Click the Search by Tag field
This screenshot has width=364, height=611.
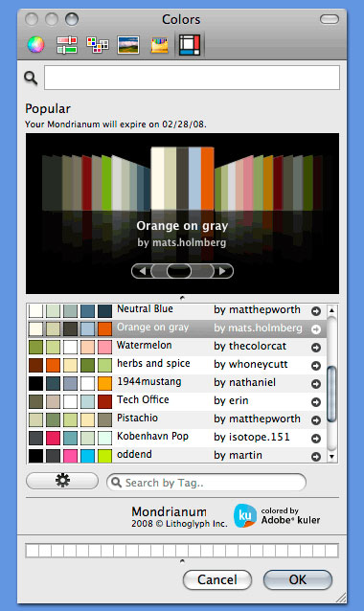pos(206,483)
